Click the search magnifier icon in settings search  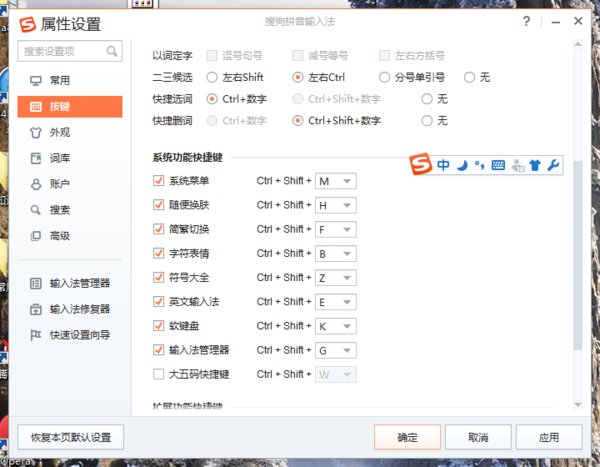pyautogui.click(x=112, y=51)
